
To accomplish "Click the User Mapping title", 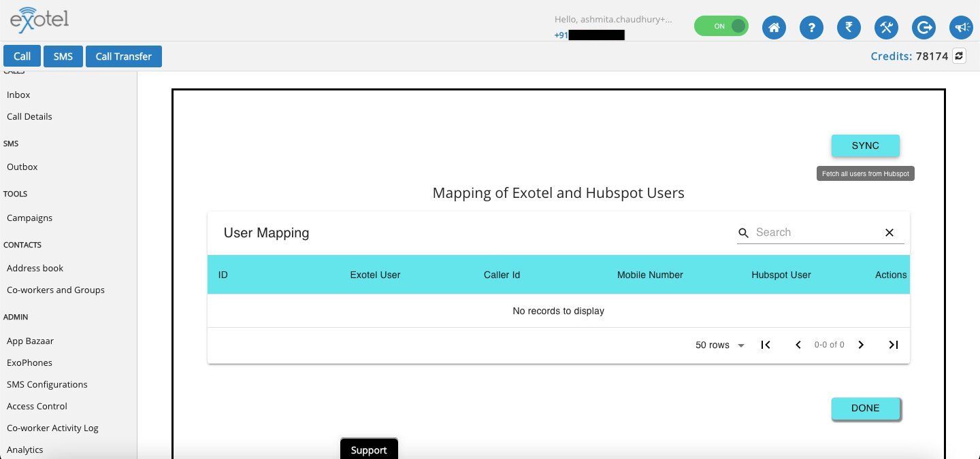I will click(266, 233).
